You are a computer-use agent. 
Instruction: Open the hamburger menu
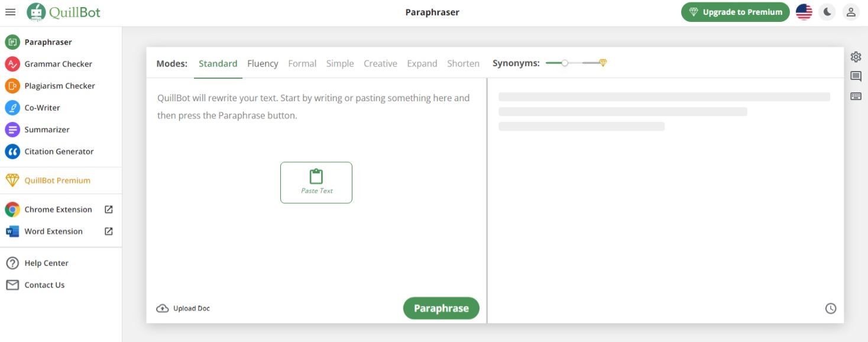click(10, 12)
